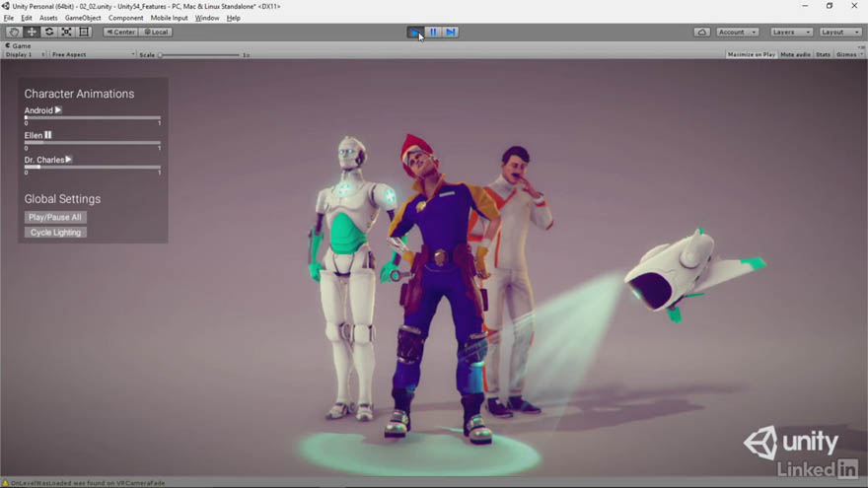868x488 pixels.
Task: Open the Window menu
Action: point(207,18)
